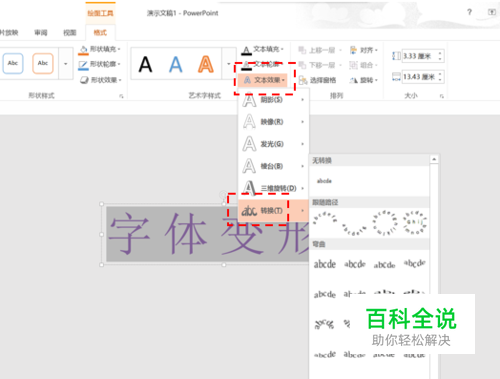Open Text Effects (文本效果) dropdown
The height and width of the screenshot is (379, 500).
263,80
